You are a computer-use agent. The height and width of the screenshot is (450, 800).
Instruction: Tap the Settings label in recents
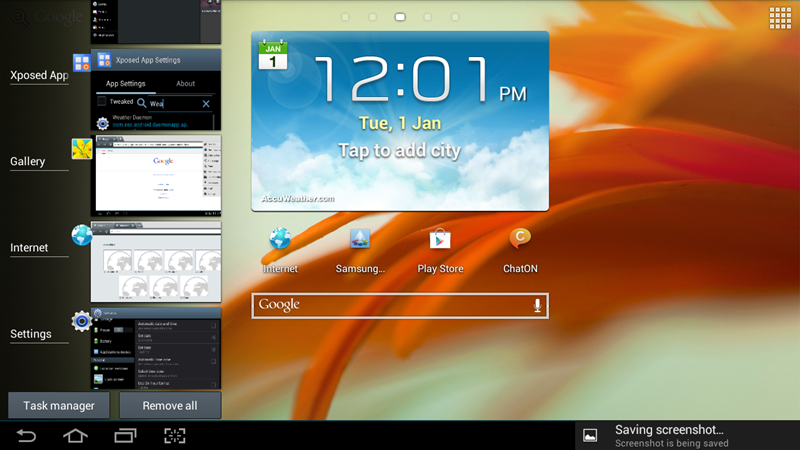[x=31, y=334]
